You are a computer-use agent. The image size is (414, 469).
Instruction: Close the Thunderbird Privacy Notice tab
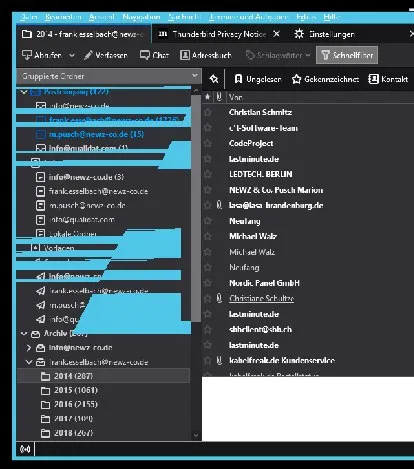276,34
